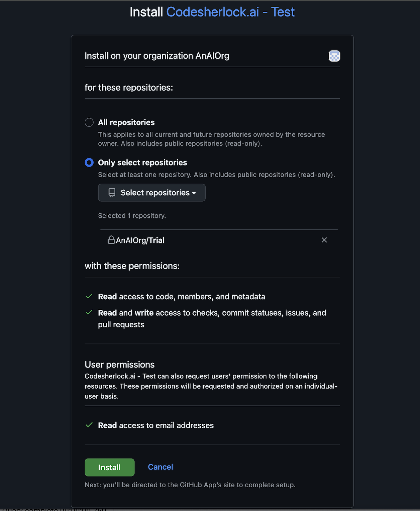Click the checkmark beside email addresses permission

(x=89, y=425)
